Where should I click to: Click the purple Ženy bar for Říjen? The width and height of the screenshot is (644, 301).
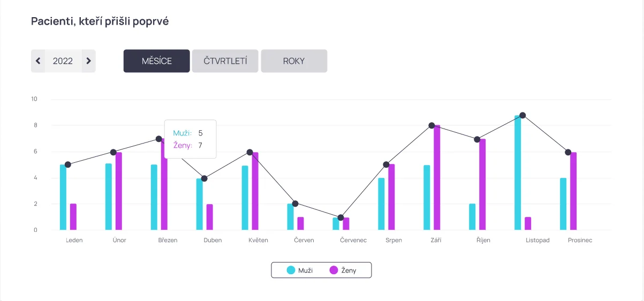click(x=482, y=185)
